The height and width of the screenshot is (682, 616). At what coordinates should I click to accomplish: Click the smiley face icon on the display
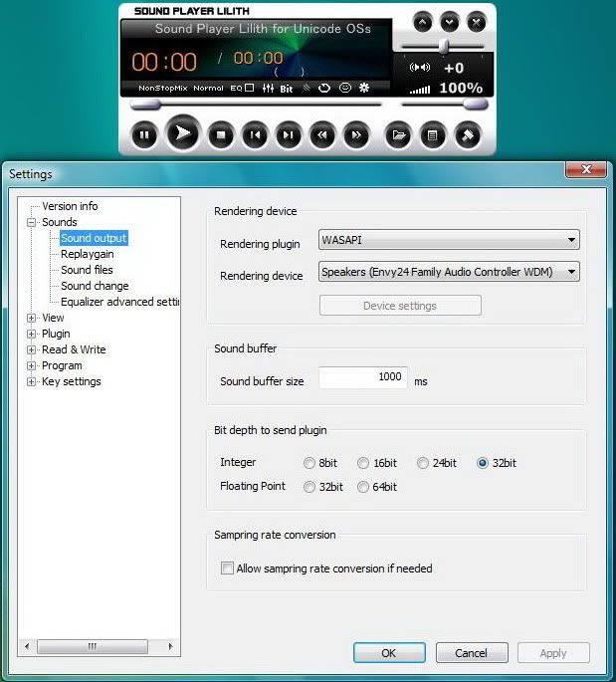344,88
